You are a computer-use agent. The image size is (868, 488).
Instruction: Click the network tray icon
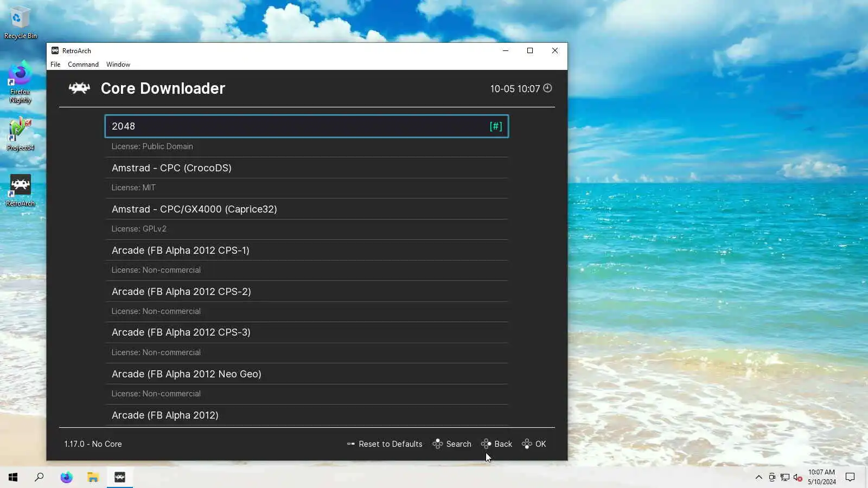785,477
